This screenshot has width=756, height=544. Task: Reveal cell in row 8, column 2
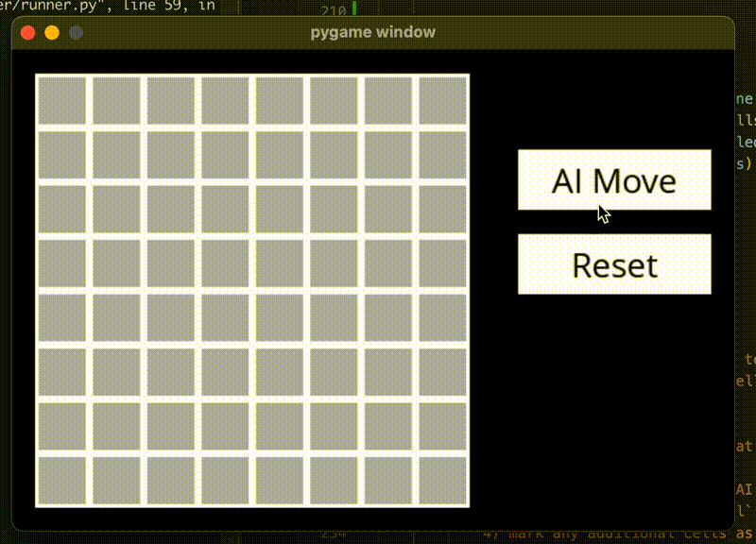[116, 481]
